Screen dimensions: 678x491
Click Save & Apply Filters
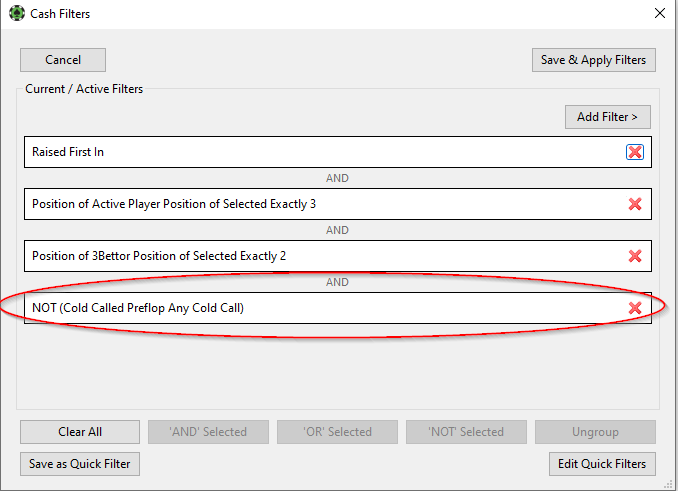(x=594, y=60)
